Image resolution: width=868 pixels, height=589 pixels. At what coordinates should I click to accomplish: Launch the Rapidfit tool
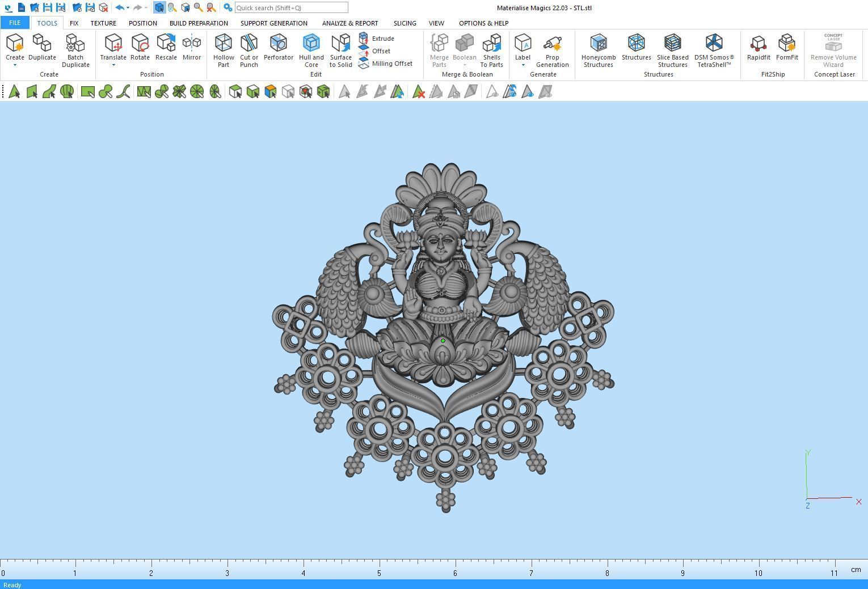[759, 47]
